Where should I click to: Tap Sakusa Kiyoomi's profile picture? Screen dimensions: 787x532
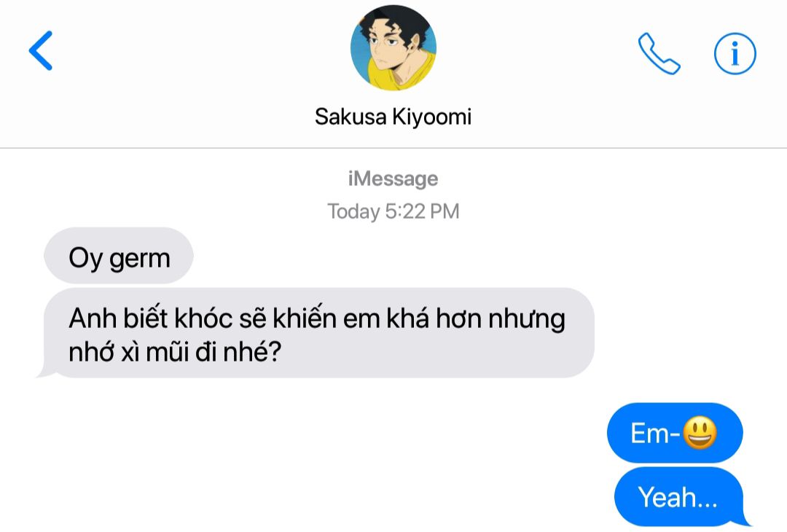(393, 48)
